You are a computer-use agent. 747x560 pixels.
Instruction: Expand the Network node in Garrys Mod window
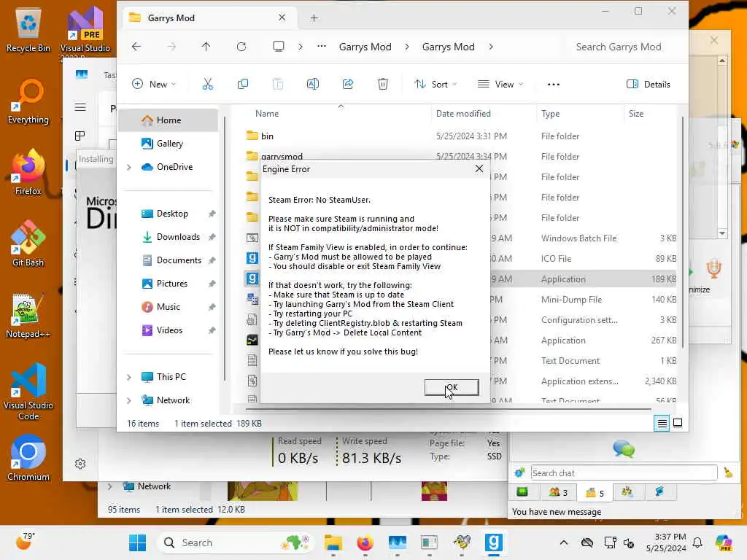128,400
